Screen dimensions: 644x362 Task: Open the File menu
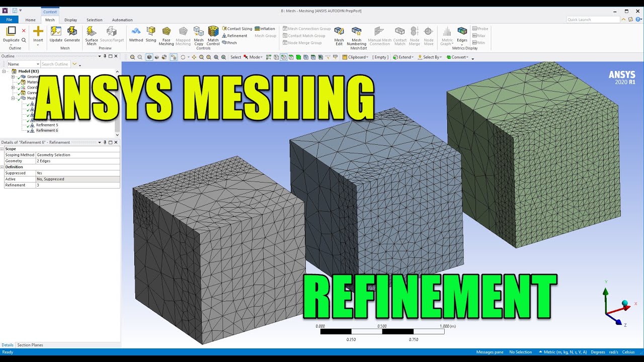tap(9, 20)
